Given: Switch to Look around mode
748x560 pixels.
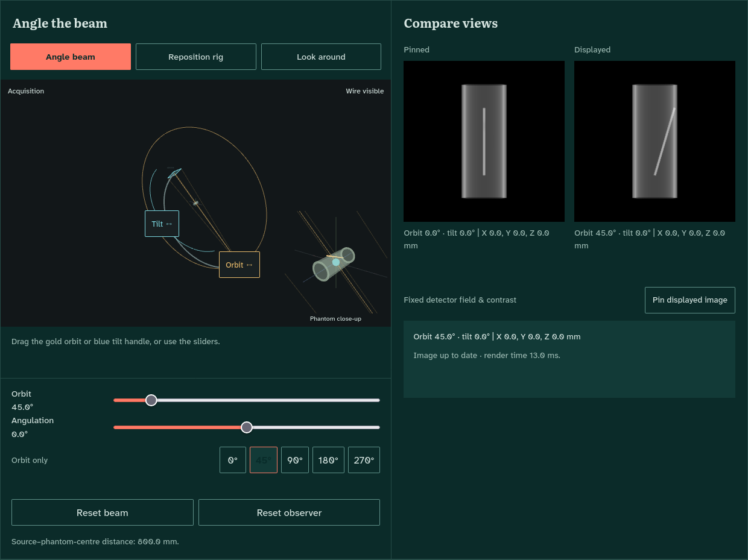Looking at the screenshot, I should click(x=321, y=57).
